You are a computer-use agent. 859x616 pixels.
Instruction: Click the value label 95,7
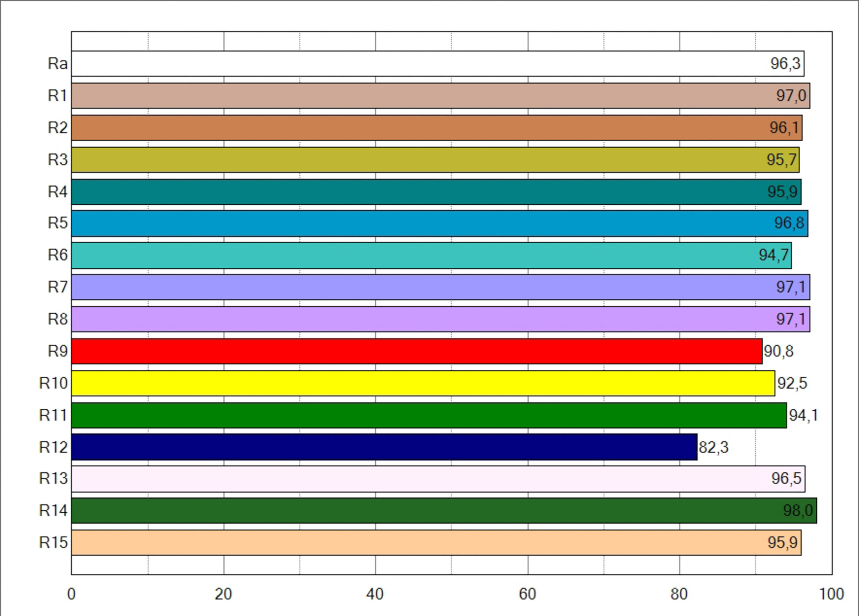781,160
